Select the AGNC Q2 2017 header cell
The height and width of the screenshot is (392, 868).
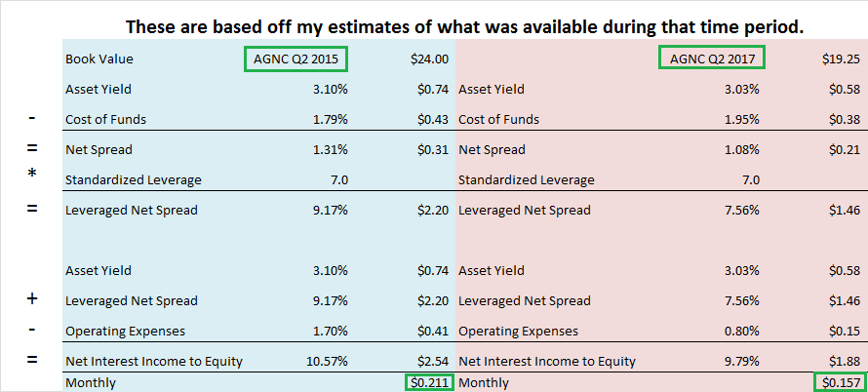pyautogui.click(x=712, y=59)
